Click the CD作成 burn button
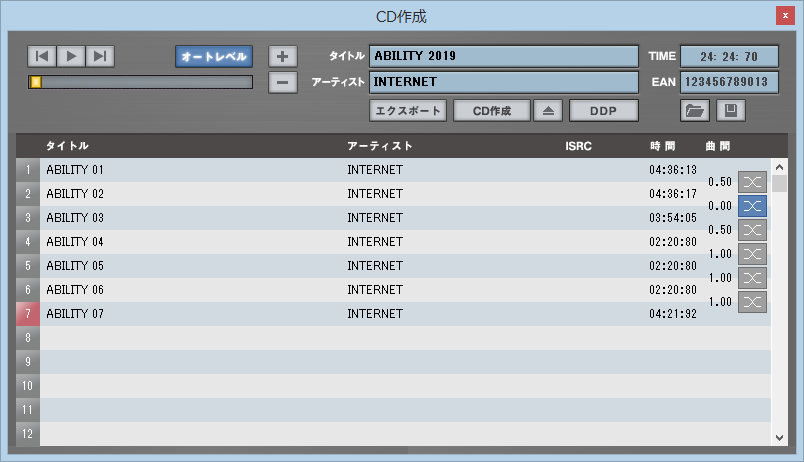The image size is (804, 462). 491,110
